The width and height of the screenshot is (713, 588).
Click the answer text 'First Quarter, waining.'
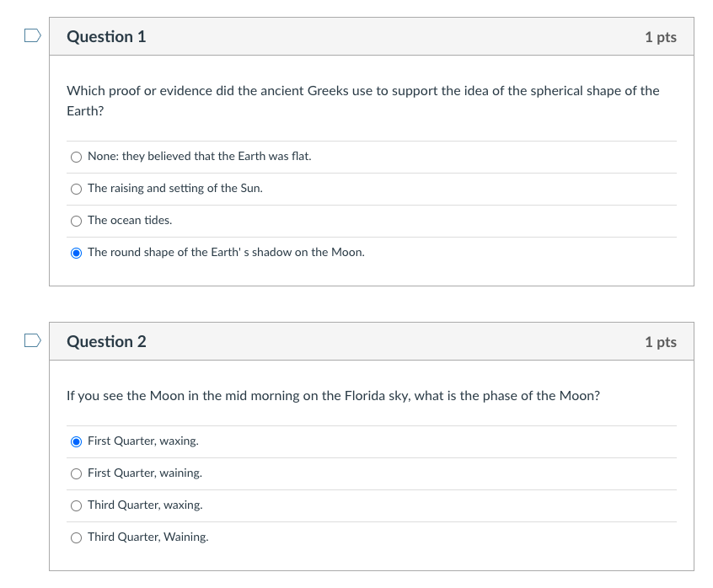(x=145, y=473)
